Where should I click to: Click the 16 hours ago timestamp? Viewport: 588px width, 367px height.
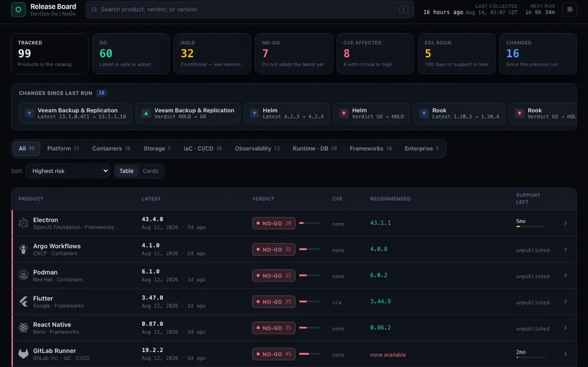(x=443, y=12)
